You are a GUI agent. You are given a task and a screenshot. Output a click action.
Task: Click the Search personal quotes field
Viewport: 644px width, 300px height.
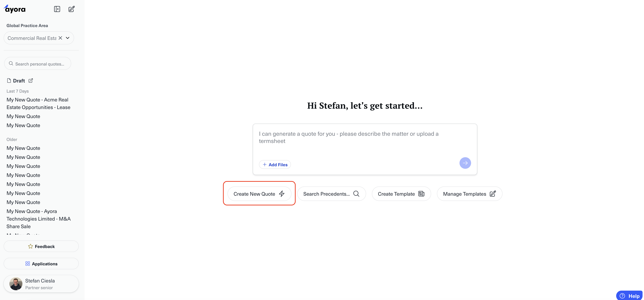(40, 64)
